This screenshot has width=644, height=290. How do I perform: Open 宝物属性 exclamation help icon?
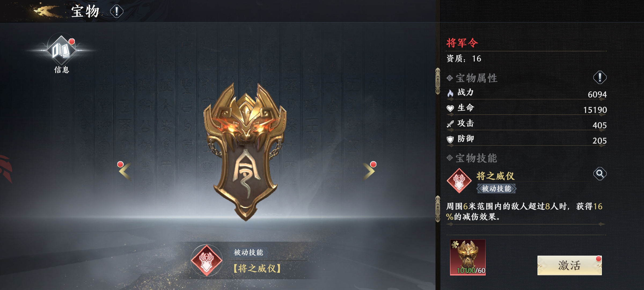point(600,78)
